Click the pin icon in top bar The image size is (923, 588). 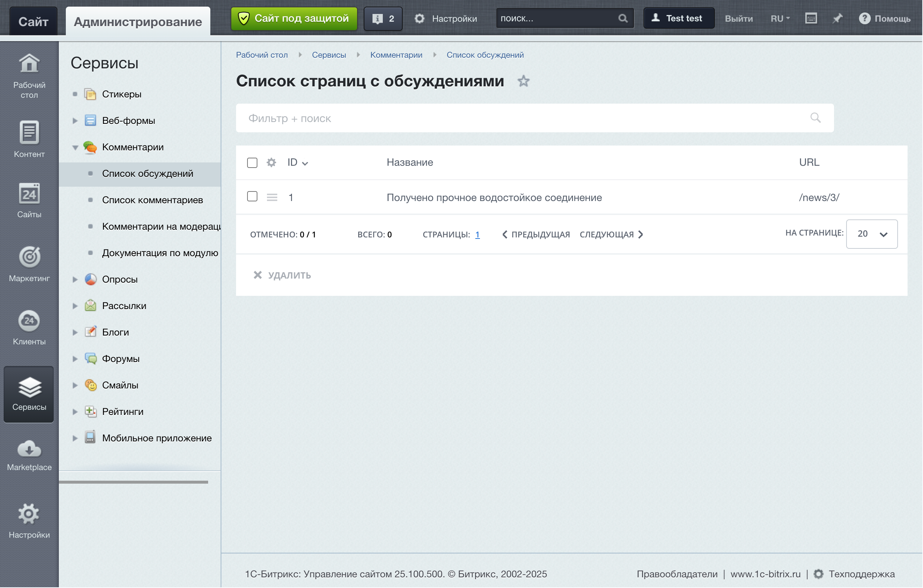838,18
